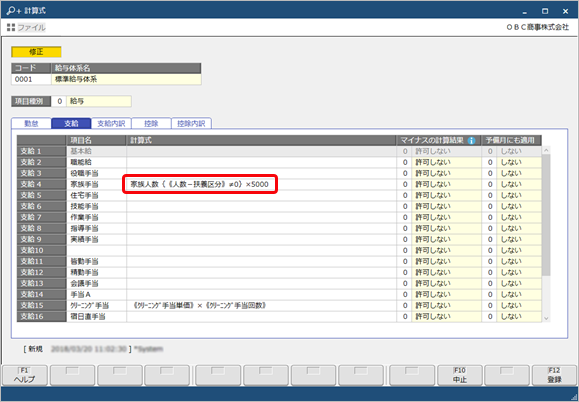Switch to the 控除内訳 tab

[191, 124]
